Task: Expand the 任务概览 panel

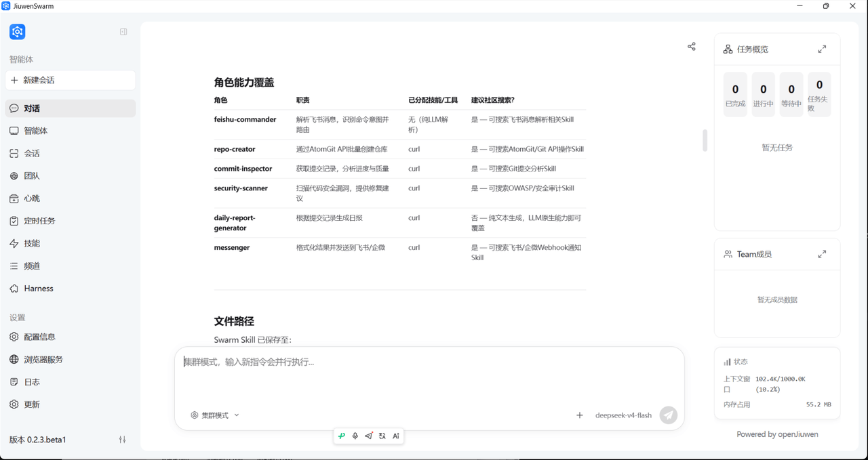Action: (822, 49)
